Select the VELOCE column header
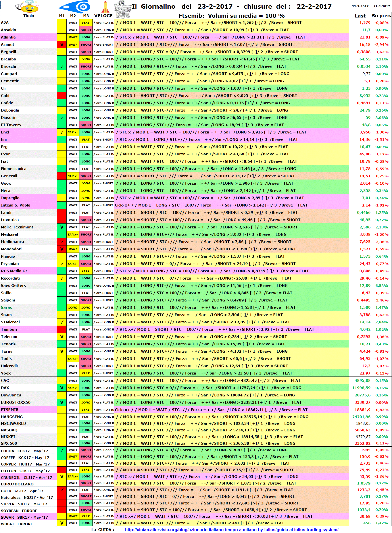This screenshot has width=392, height=533. pyautogui.click(x=104, y=16)
